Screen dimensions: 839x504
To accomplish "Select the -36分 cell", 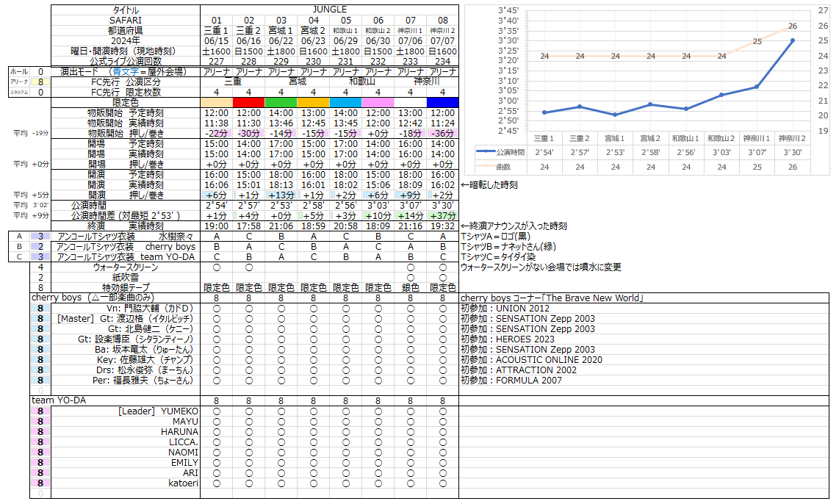I will coord(442,133).
